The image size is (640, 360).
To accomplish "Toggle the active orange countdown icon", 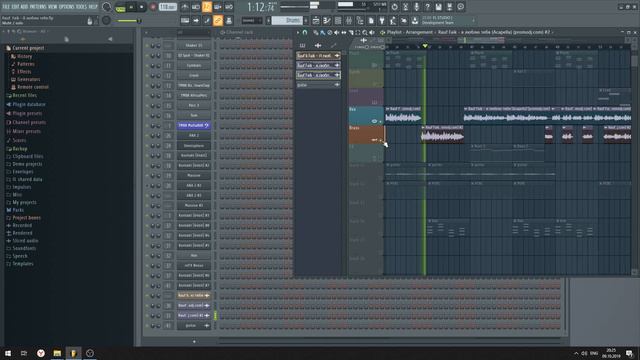I will point(207,7).
